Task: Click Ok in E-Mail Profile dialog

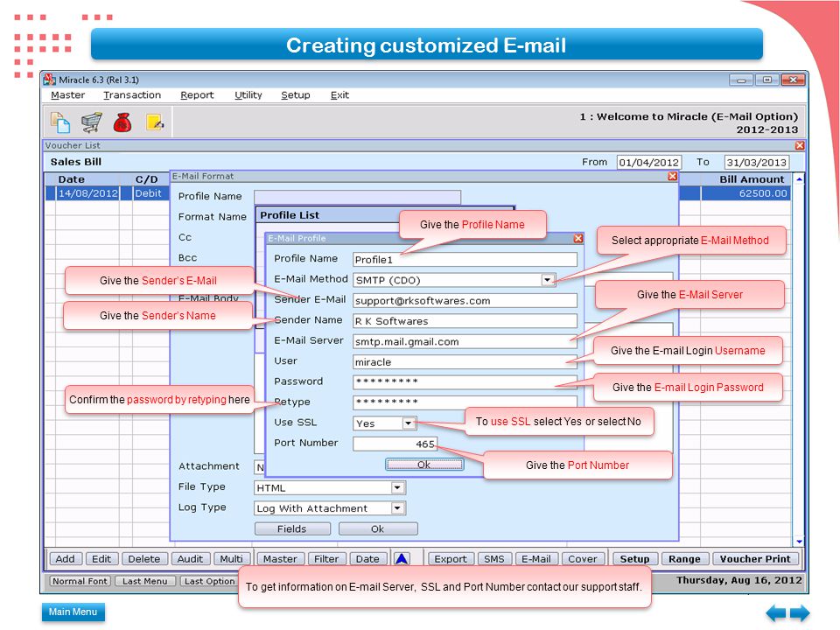Action: [x=424, y=465]
